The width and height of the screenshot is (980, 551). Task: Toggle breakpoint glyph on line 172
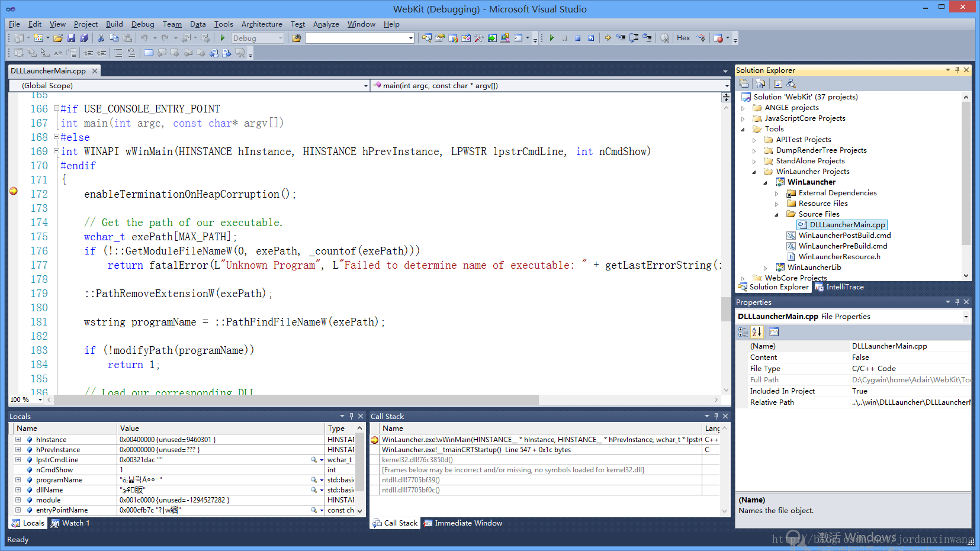pos(14,191)
